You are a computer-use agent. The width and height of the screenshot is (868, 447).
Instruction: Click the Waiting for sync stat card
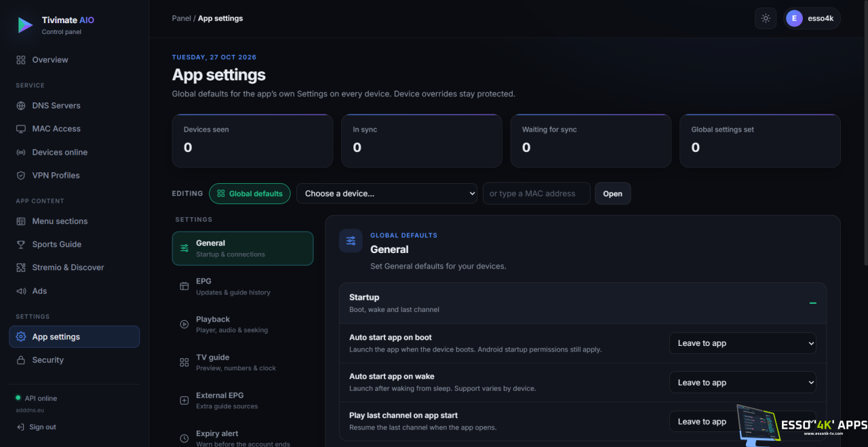[x=591, y=140]
